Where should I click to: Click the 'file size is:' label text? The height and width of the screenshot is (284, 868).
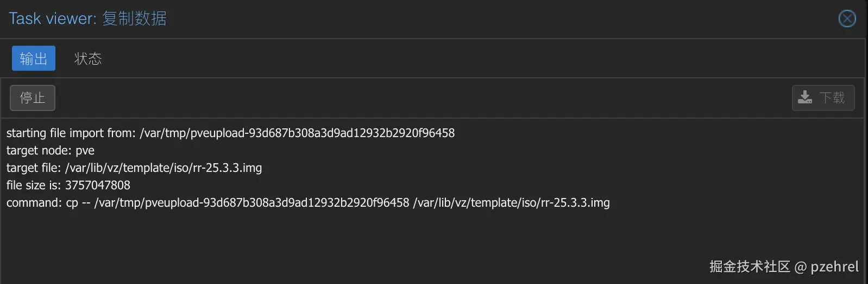click(34, 186)
